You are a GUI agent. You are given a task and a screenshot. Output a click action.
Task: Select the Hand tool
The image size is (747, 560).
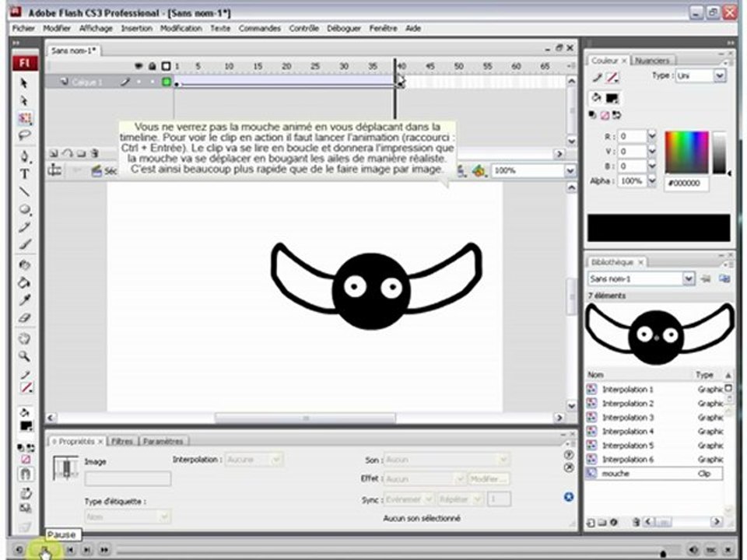24,339
